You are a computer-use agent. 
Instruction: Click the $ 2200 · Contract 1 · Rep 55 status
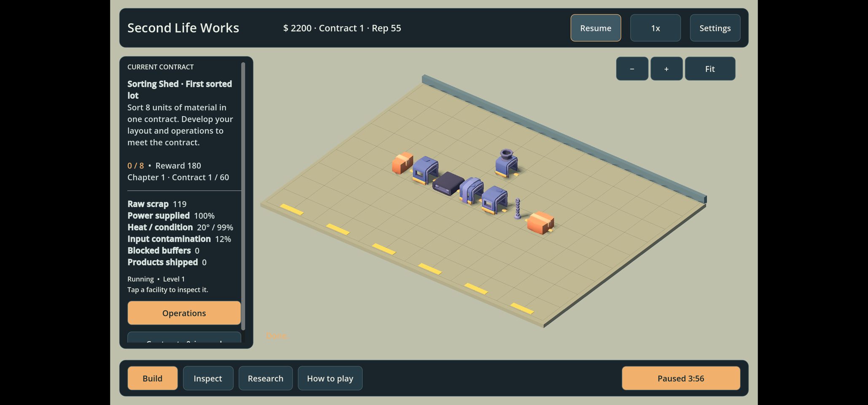click(x=342, y=28)
